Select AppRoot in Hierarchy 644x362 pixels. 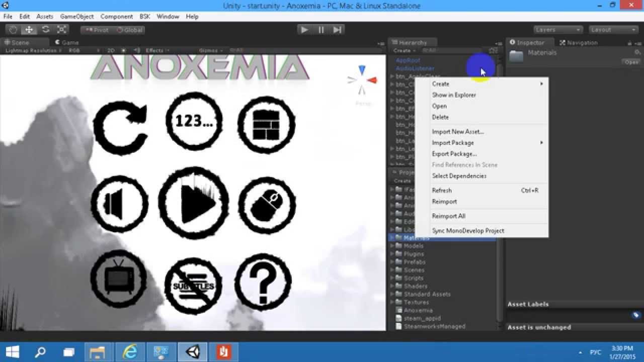coord(408,60)
